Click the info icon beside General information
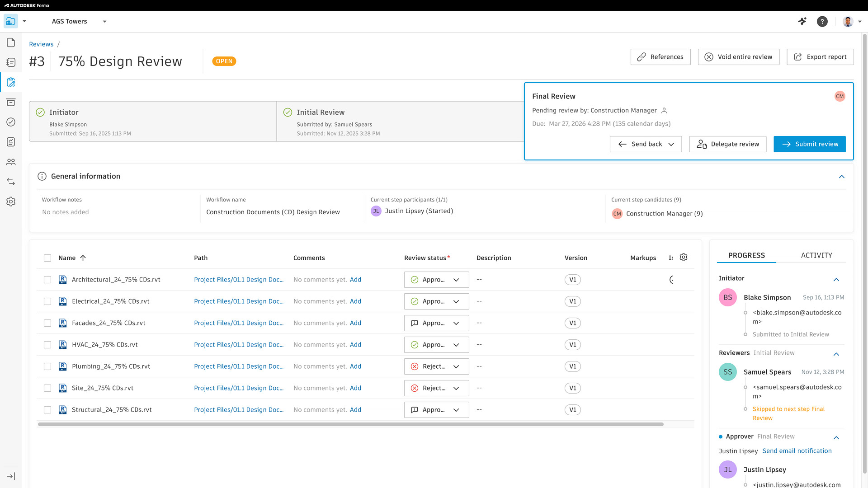Image resolution: width=868 pixels, height=488 pixels. (42, 176)
